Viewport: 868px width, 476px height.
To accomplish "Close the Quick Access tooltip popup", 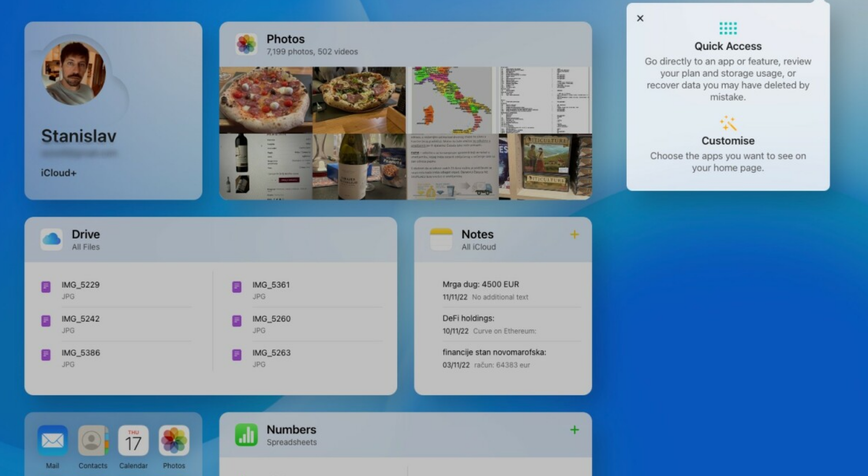I will tap(640, 18).
